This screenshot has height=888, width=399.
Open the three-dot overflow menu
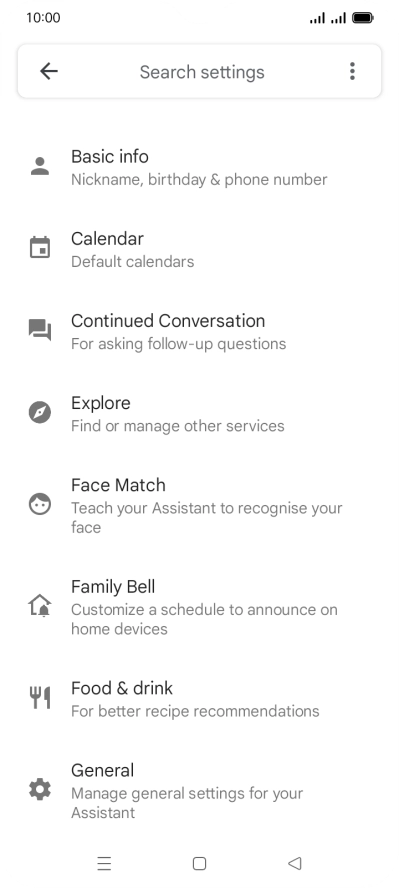(352, 71)
